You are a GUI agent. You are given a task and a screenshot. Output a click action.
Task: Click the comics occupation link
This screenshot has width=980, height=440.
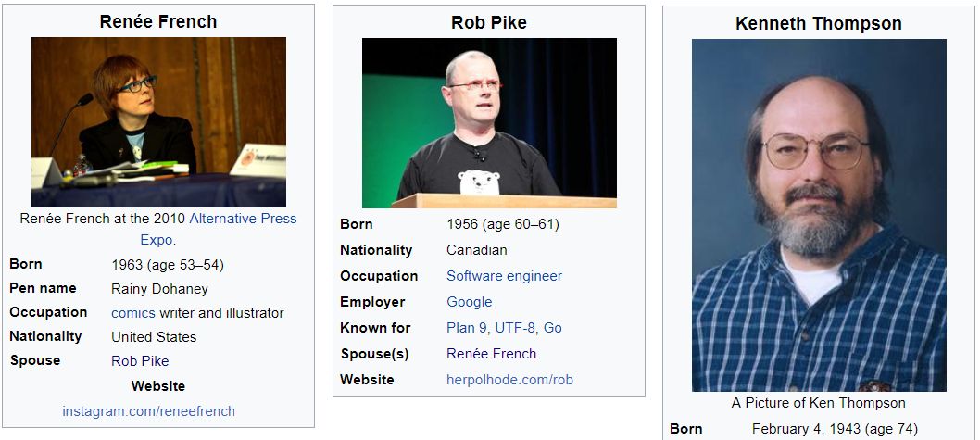133,312
